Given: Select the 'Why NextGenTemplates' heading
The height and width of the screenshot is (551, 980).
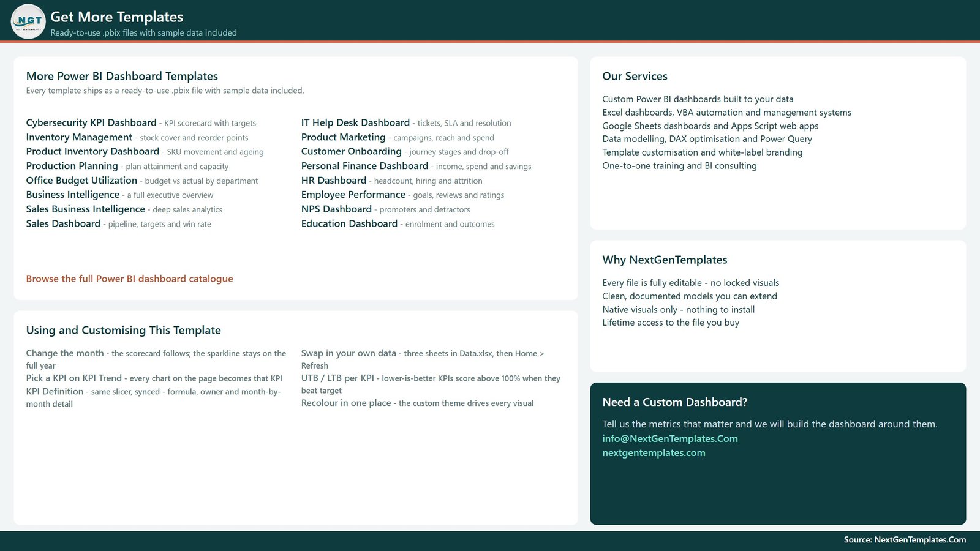Looking at the screenshot, I should coord(665,260).
